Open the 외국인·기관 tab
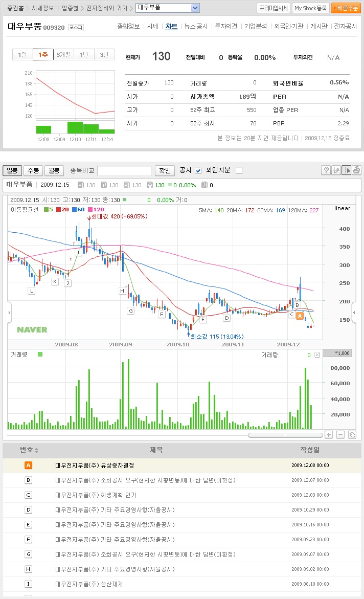This screenshot has width=364, height=599. [x=289, y=27]
